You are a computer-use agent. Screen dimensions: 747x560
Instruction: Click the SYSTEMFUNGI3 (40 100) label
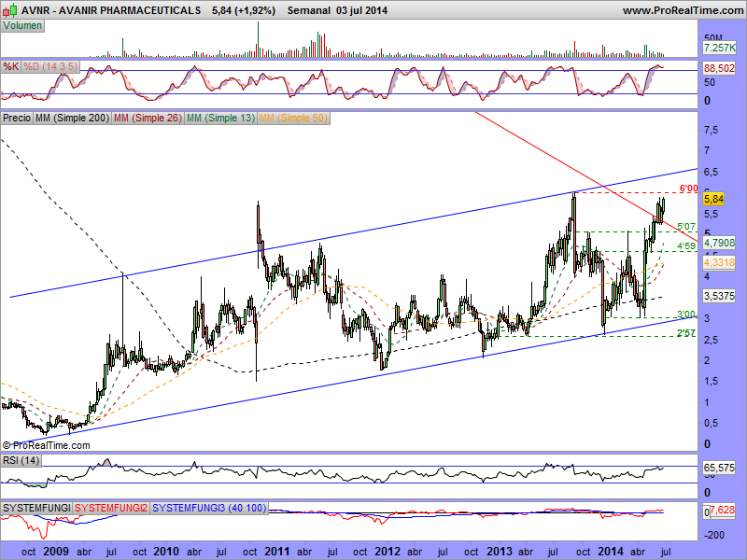(209, 508)
